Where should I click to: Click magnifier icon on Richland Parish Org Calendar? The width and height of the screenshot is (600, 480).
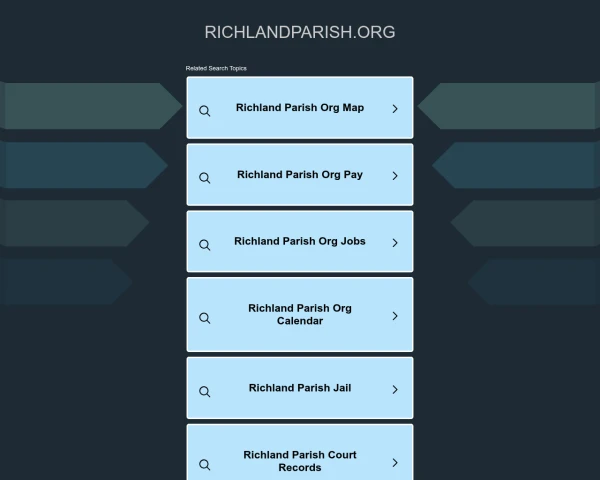(204, 318)
